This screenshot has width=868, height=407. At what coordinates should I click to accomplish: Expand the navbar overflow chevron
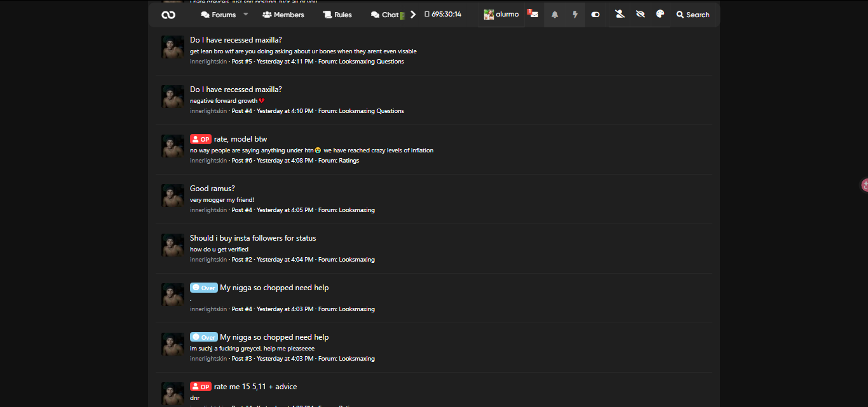[x=413, y=15]
